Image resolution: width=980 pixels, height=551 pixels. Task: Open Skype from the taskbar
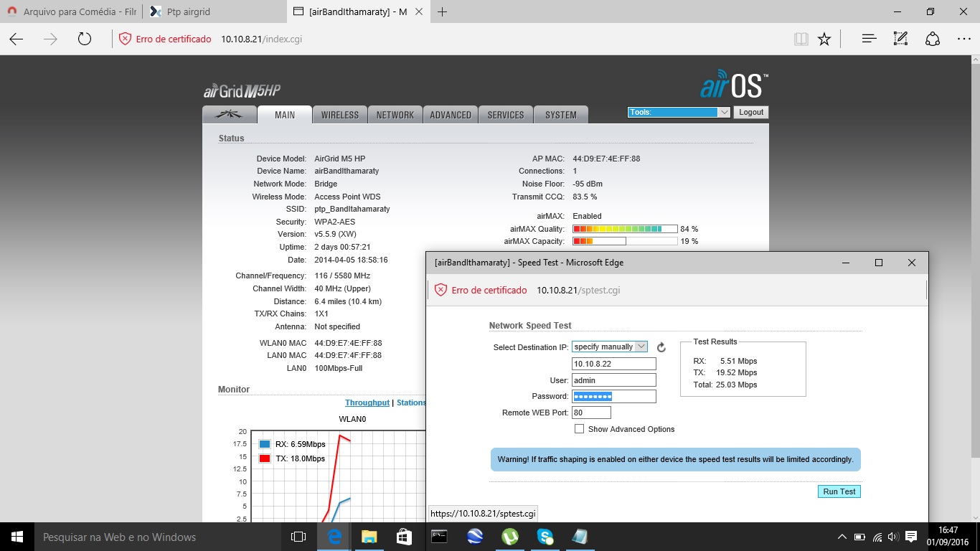(x=545, y=537)
